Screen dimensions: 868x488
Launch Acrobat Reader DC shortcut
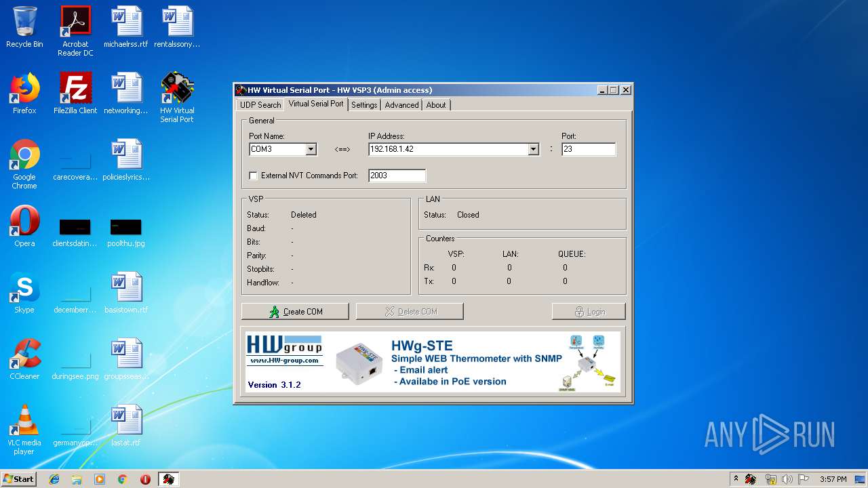point(75,31)
